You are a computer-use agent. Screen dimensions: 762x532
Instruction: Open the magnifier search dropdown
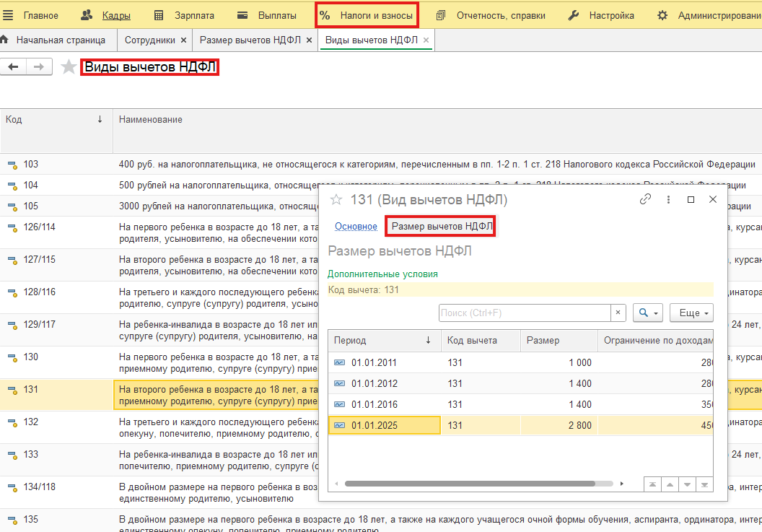pyautogui.click(x=648, y=313)
